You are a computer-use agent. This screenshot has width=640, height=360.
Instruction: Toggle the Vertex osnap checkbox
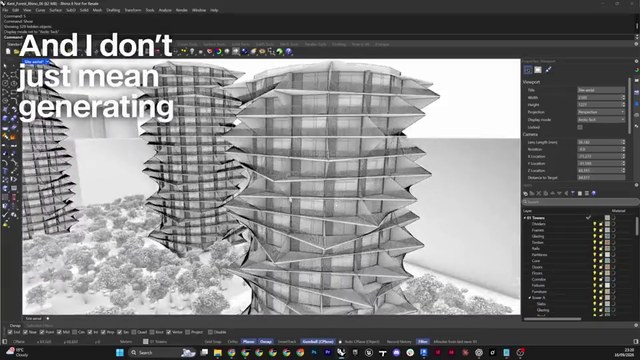169,332
